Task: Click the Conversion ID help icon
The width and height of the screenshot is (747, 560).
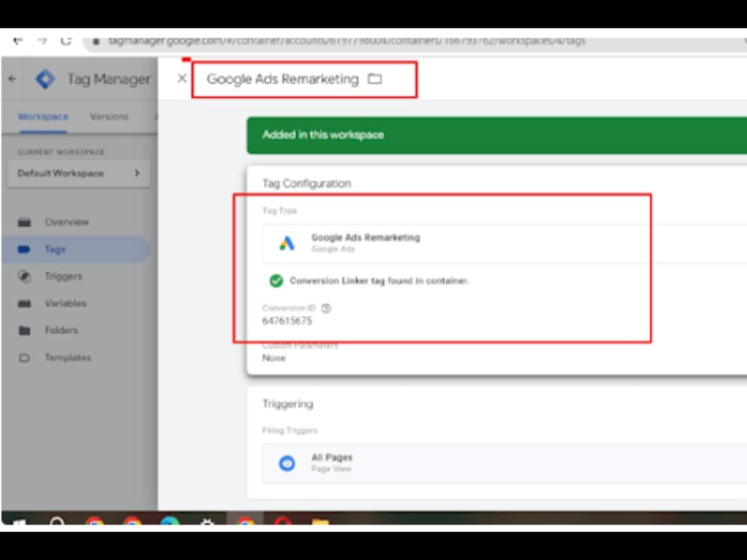Action: (x=326, y=308)
